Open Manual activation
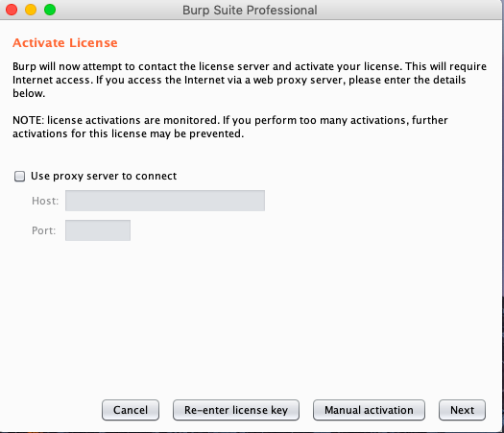 pyautogui.click(x=369, y=410)
